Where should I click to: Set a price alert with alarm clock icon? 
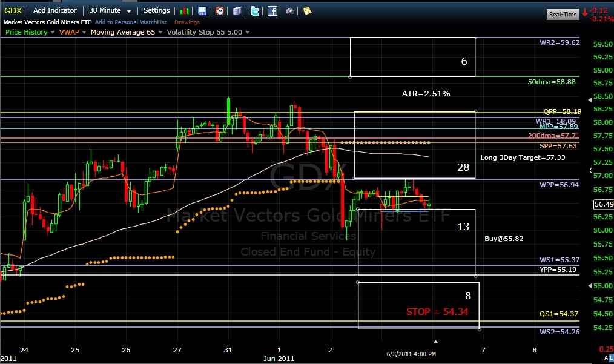220,11
